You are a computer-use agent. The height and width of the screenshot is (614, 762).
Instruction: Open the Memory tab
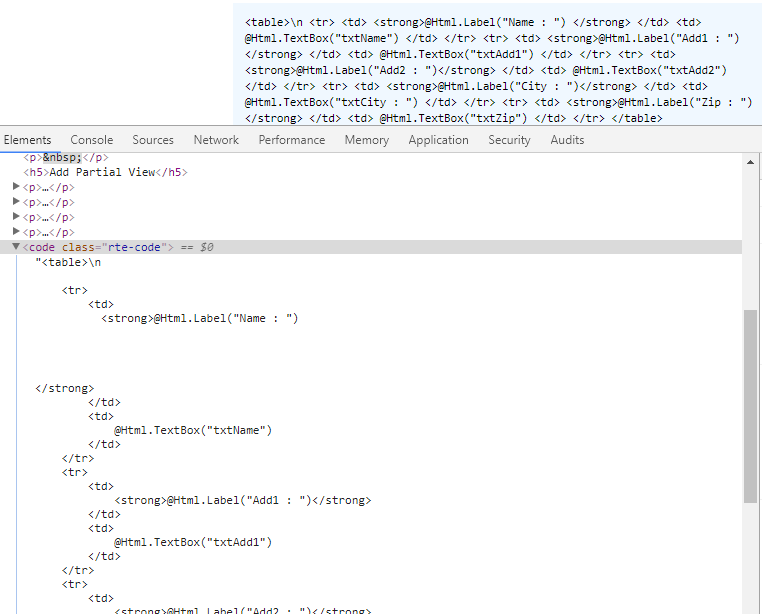click(x=367, y=140)
